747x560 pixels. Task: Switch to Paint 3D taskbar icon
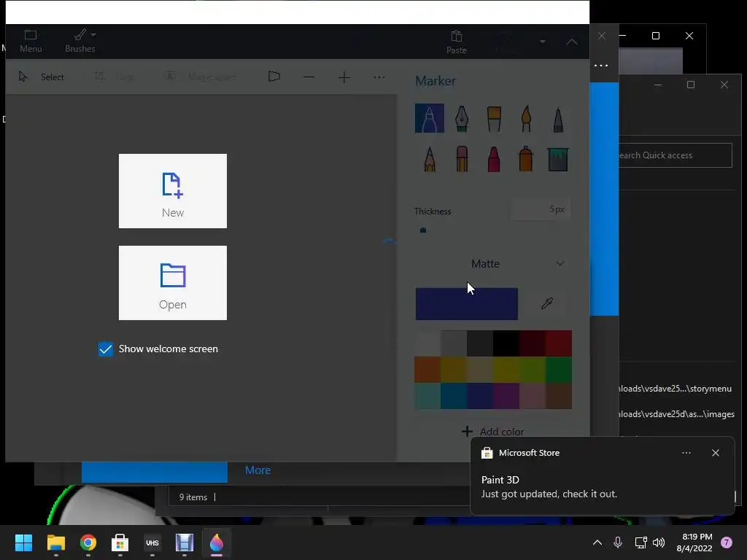pyautogui.click(x=216, y=542)
